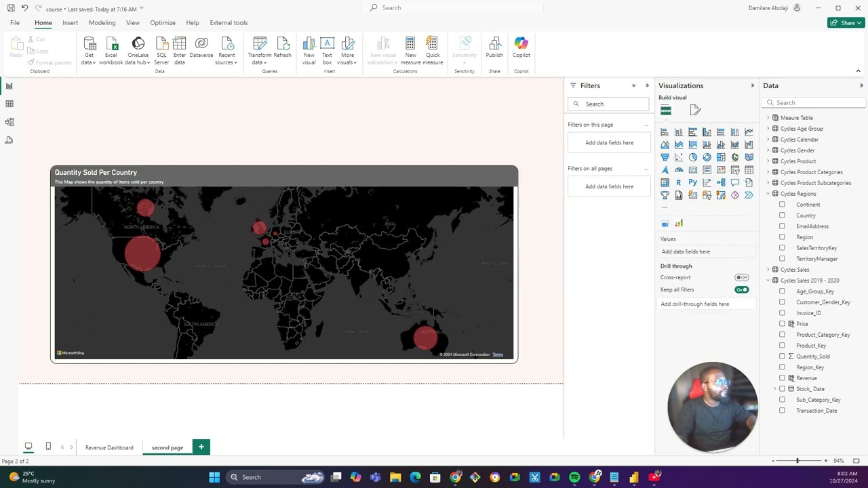Open the Table view in left sidebar
868x488 pixels.
pyautogui.click(x=9, y=104)
